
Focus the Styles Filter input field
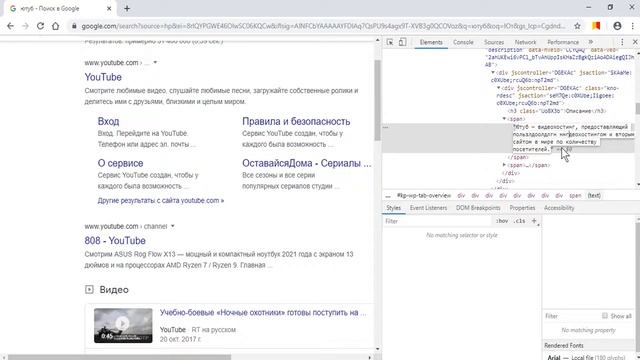coord(438,221)
